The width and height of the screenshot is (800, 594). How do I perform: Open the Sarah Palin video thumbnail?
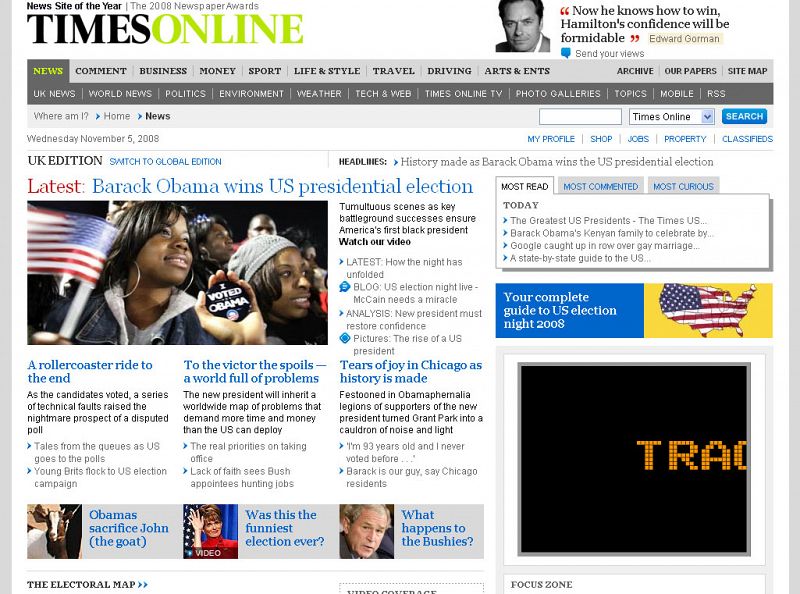[210, 531]
